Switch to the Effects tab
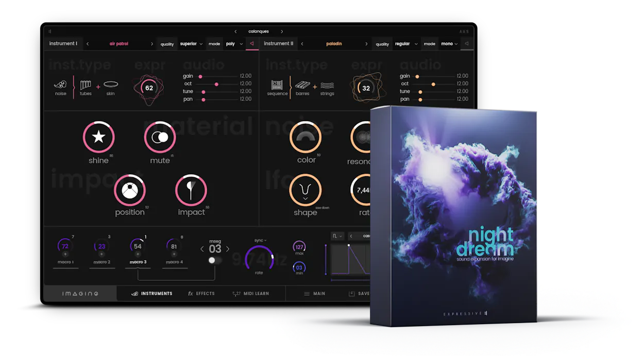Viewport: 644px width, 356px height. (201, 294)
